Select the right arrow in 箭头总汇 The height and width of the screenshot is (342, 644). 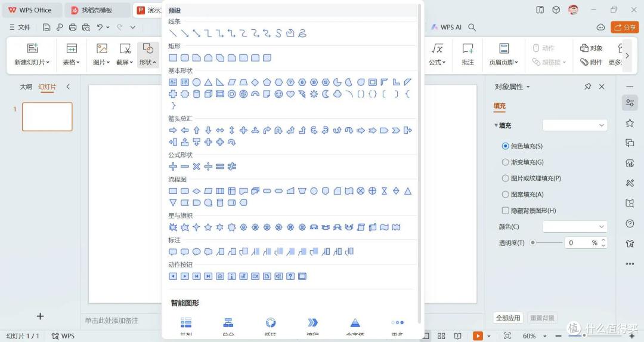point(174,130)
